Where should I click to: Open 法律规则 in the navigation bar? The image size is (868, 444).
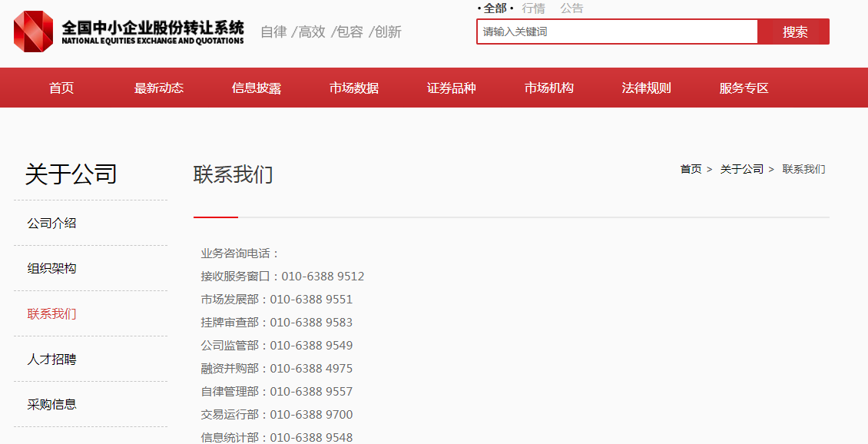647,88
